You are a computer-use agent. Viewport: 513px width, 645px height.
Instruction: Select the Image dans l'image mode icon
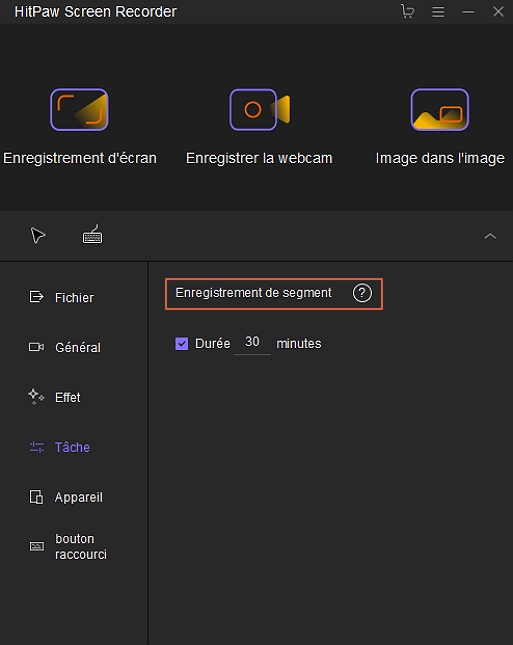[440, 109]
